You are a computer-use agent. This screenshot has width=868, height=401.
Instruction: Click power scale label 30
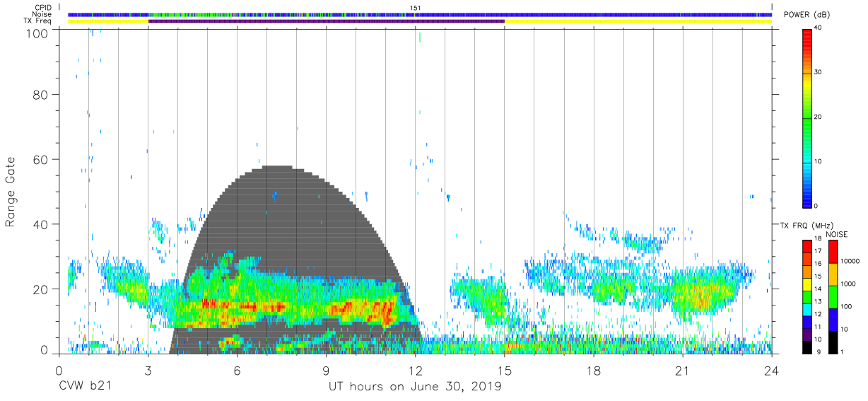819,73
